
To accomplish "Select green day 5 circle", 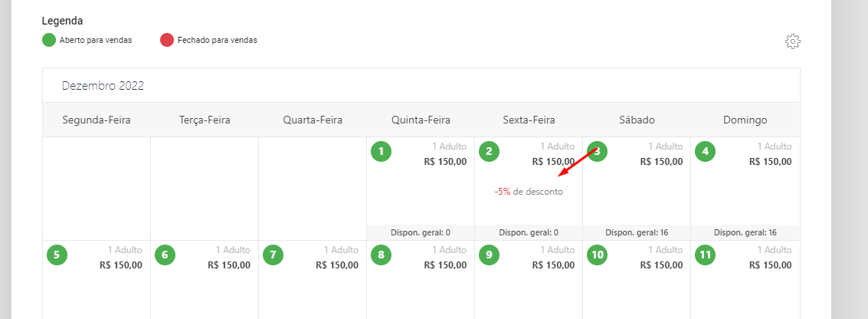I will coord(57,255).
